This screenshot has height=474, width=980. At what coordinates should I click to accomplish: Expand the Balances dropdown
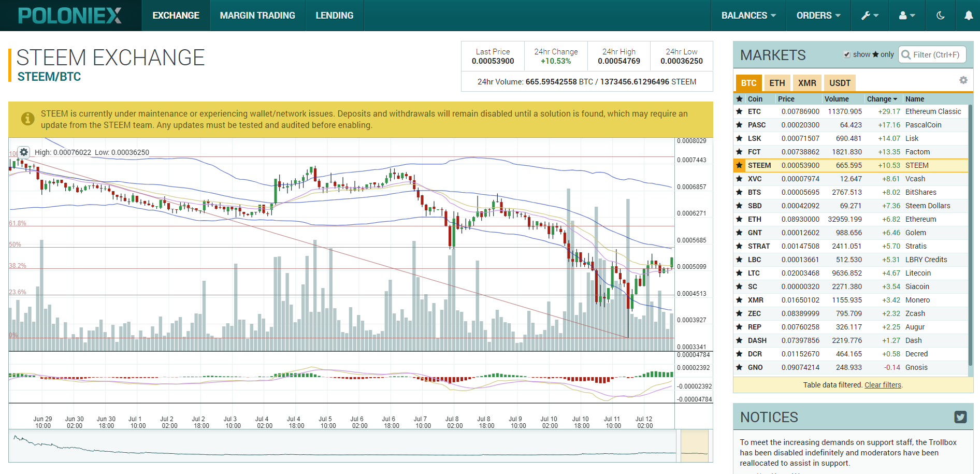pyautogui.click(x=748, y=16)
